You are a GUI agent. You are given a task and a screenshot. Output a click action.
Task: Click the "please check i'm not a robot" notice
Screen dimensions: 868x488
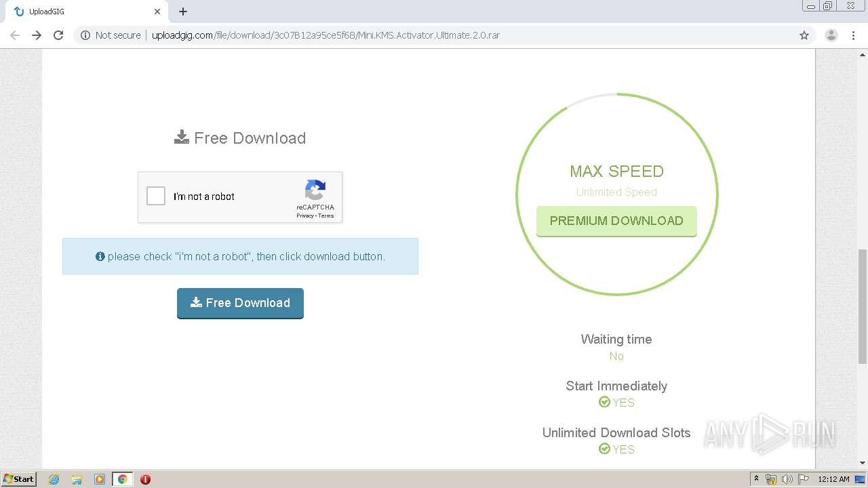(x=240, y=256)
